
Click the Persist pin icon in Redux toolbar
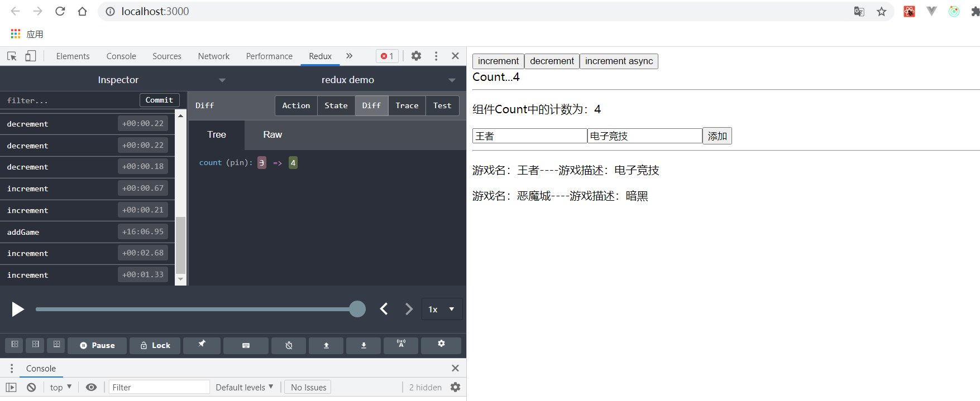tap(202, 345)
